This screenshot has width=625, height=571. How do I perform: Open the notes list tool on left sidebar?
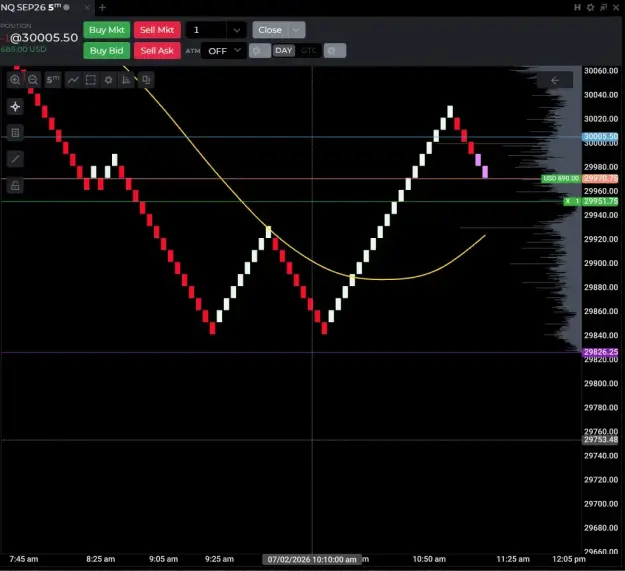(15, 133)
